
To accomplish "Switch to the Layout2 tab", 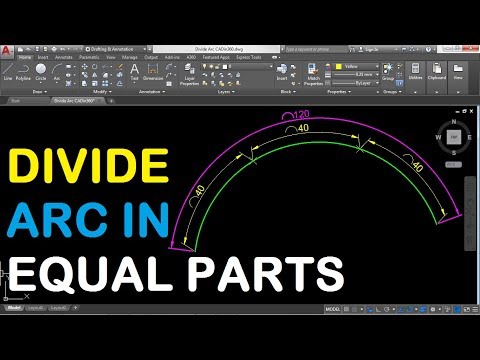I will click(x=58, y=308).
